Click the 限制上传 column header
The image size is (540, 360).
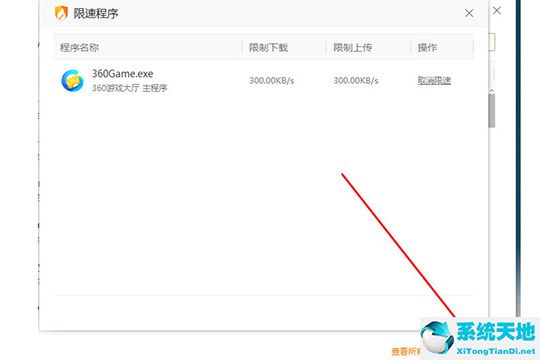click(x=353, y=48)
